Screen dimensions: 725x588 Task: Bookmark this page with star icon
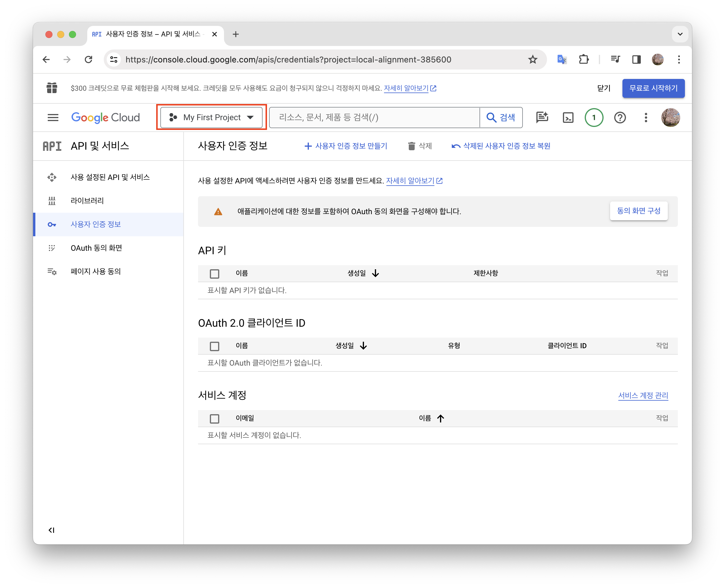click(x=533, y=60)
